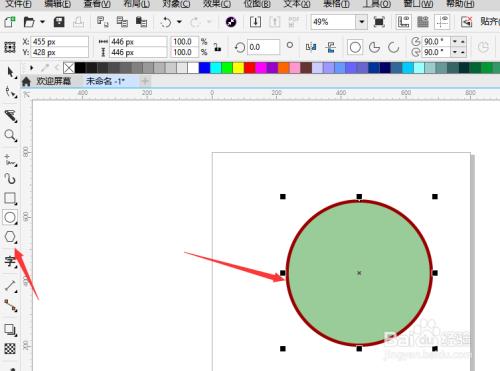Click the Cut icon in toolbar
The width and height of the screenshot is (500, 371).
[102, 22]
